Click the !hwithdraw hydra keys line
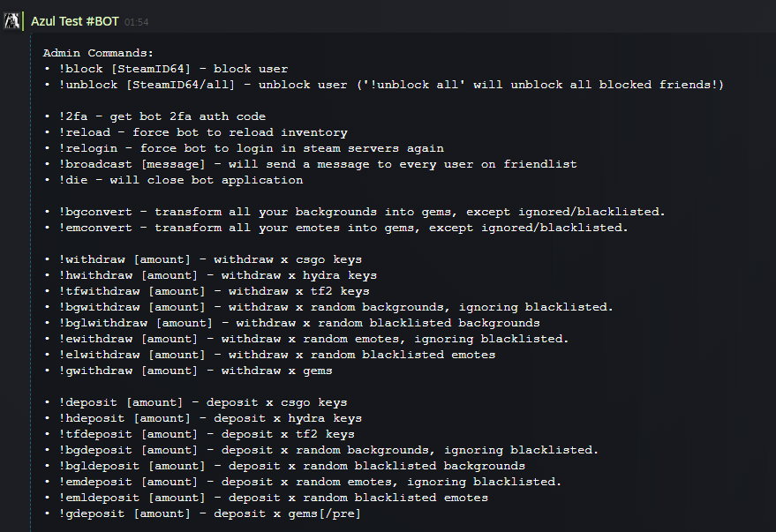Screen dimensions: 776x532 (210, 275)
